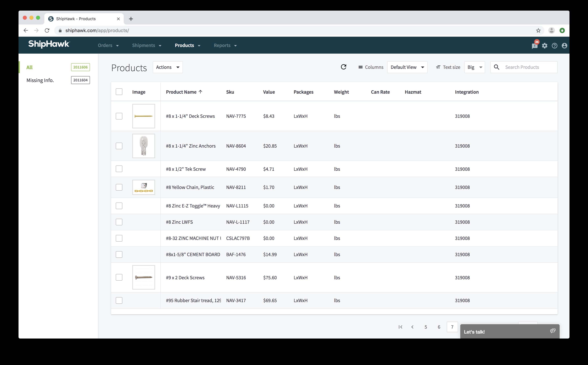
Task: Open the Big text size dropdown
Action: [x=474, y=67]
